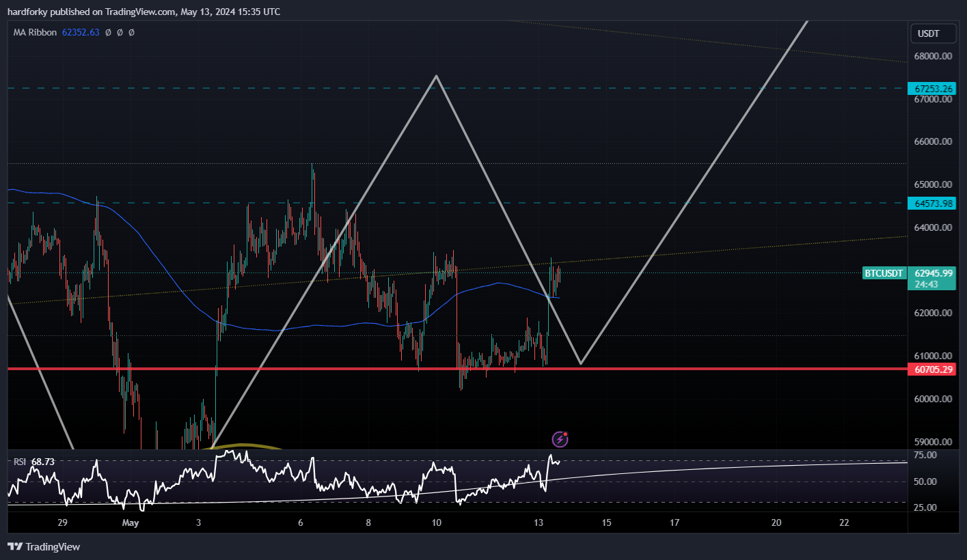The image size is (967, 560).
Task: Click the BTCUSDT symbol label
Action: (x=884, y=273)
